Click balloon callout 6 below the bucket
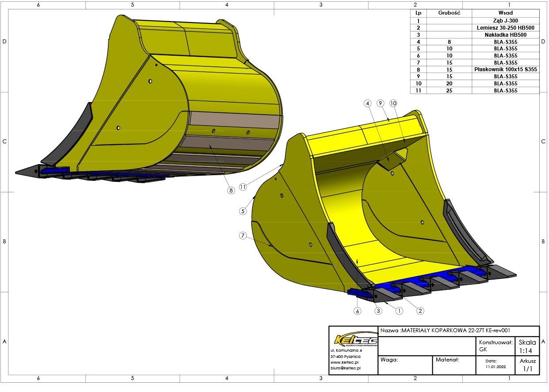Viewport: 549px width, 392px height. (357, 311)
